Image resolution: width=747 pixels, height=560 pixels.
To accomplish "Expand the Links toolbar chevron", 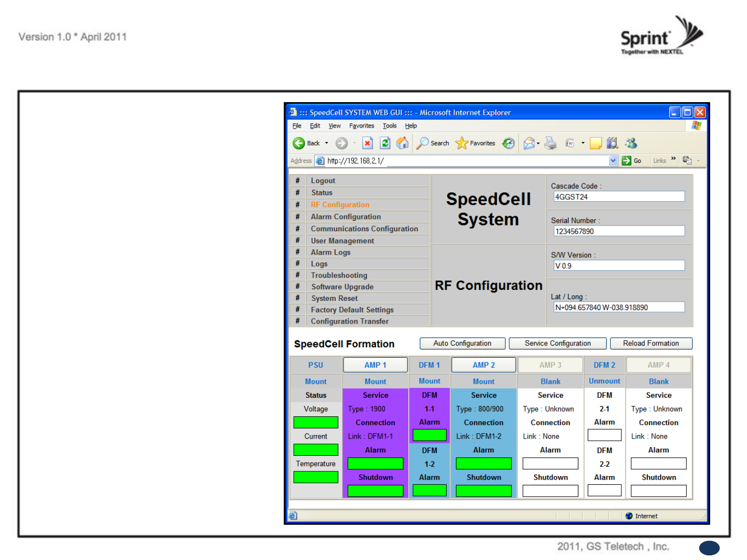I will pos(673,159).
